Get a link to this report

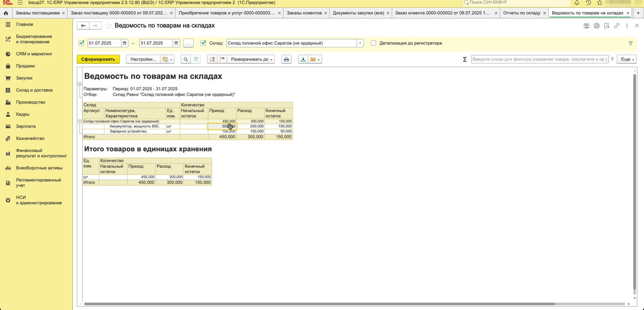pos(617,26)
